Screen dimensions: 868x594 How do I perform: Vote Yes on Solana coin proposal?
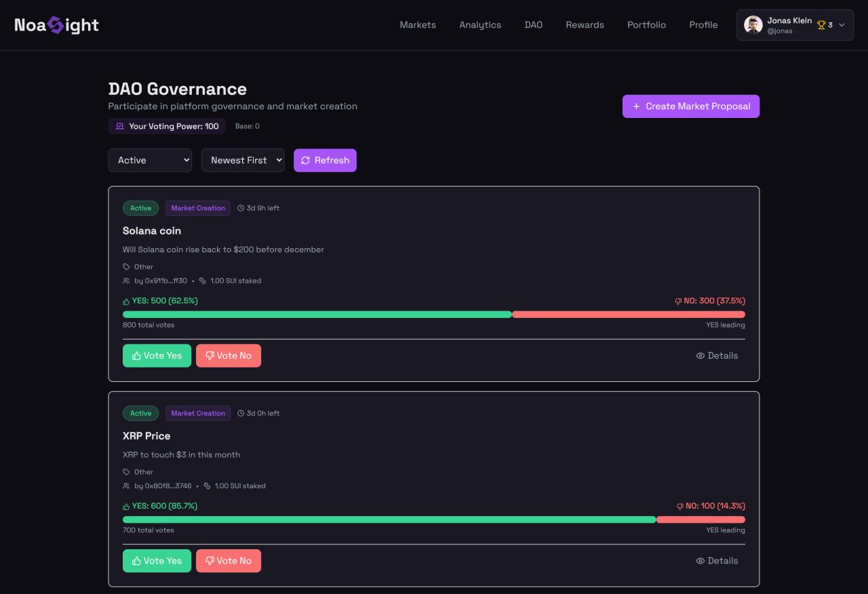tap(157, 355)
